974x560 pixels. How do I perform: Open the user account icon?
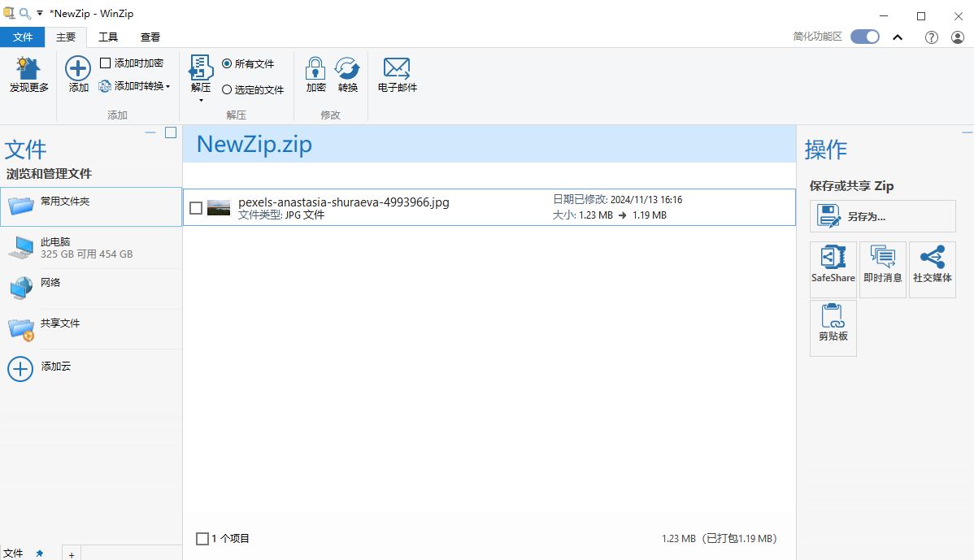[958, 37]
